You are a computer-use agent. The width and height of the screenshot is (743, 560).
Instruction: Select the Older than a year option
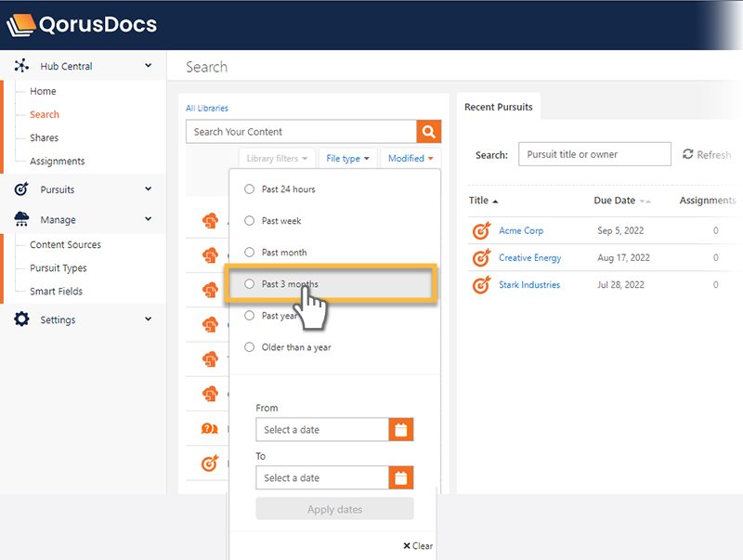pyautogui.click(x=287, y=347)
